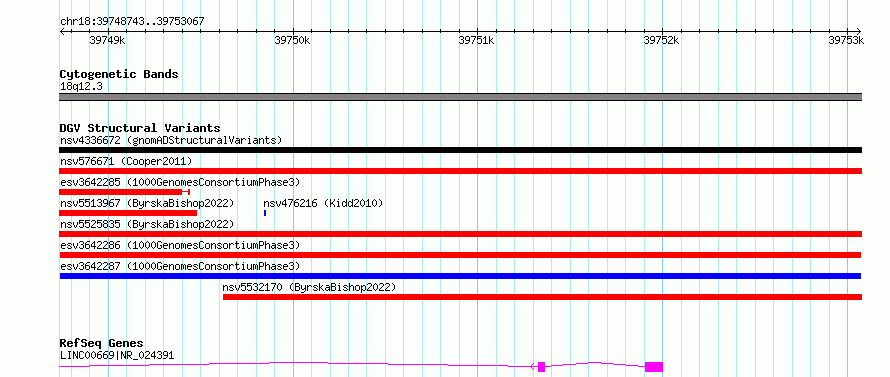Click the DGV Structural Variants track title

140,128
